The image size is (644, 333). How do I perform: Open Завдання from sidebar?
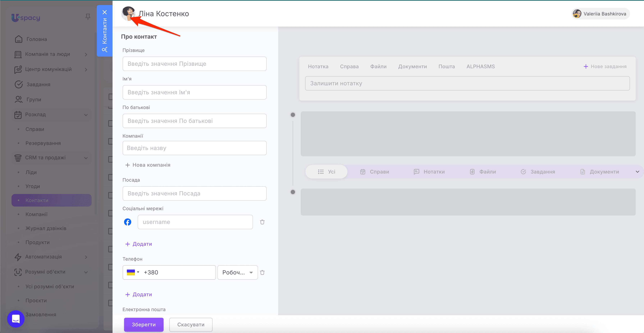(38, 84)
